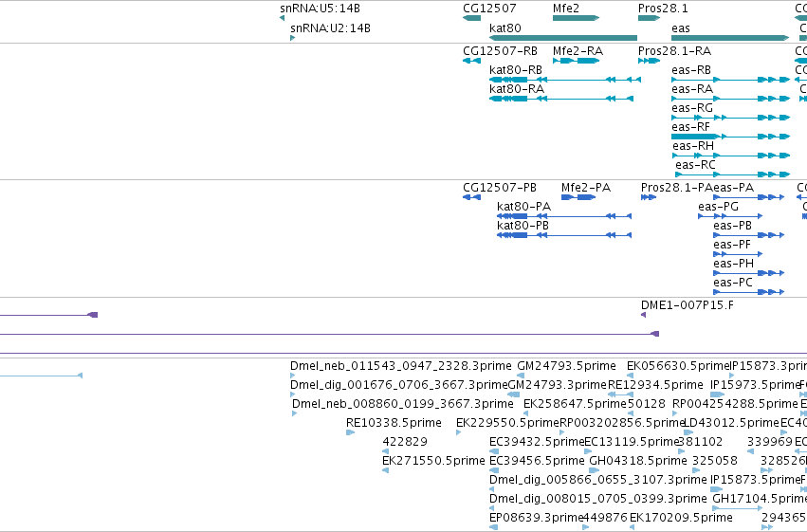Select the Dmel_neb_008860_0199_3667.3prime label
Viewport: 807px width, 532px height.
point(403,404)
